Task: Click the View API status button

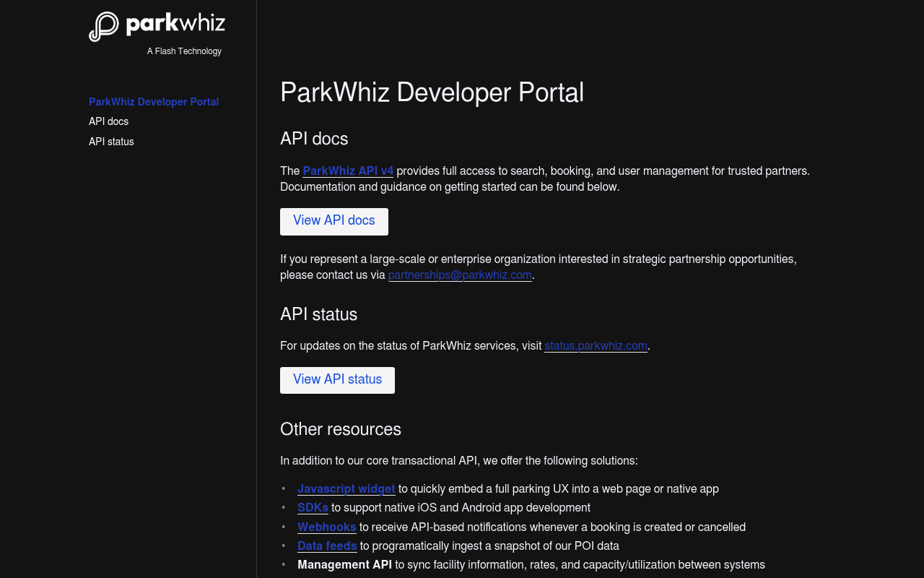Action: pyautogui.click(x=337, y=380)
